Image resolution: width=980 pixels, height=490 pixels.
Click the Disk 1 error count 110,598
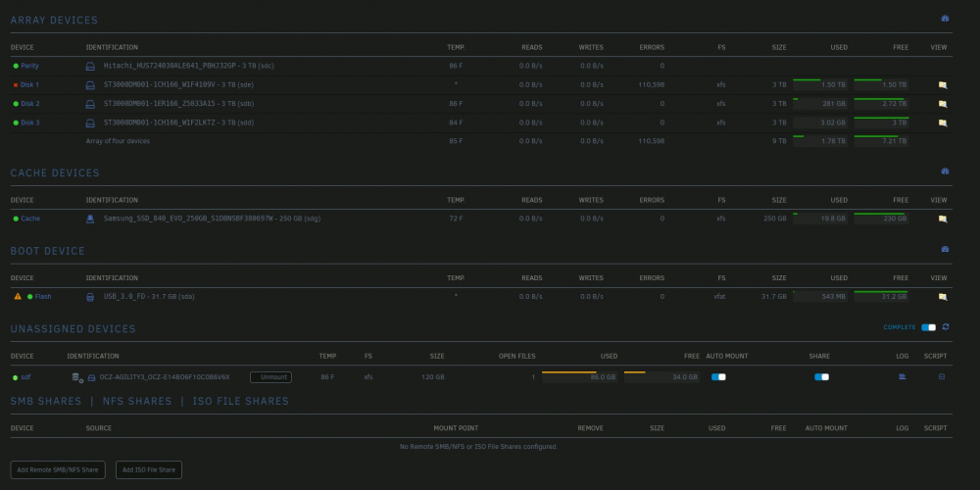point(652,85)
